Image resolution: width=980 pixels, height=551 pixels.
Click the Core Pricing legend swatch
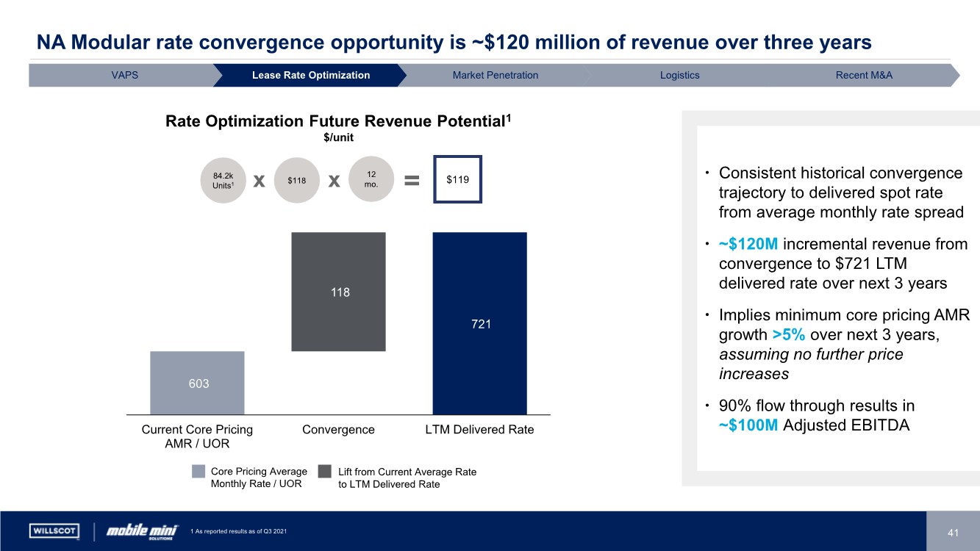point(198,472)
